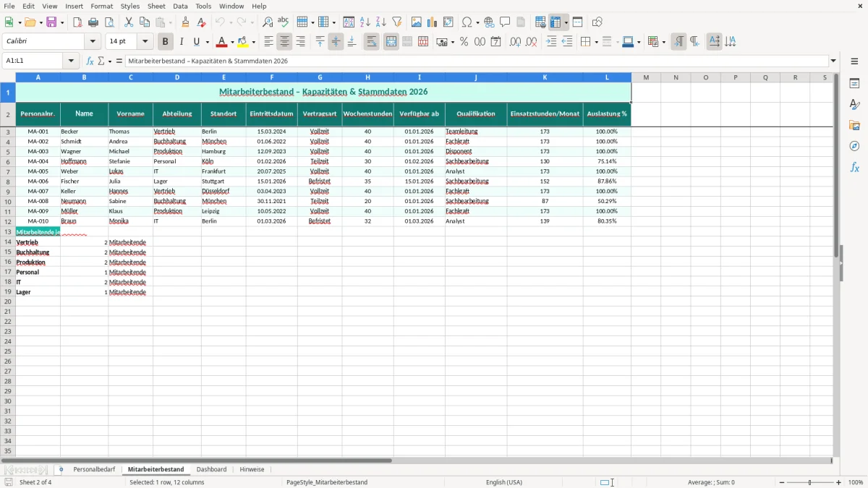
Task: Click the font color red swatch
Action: (x=221, y=42)
